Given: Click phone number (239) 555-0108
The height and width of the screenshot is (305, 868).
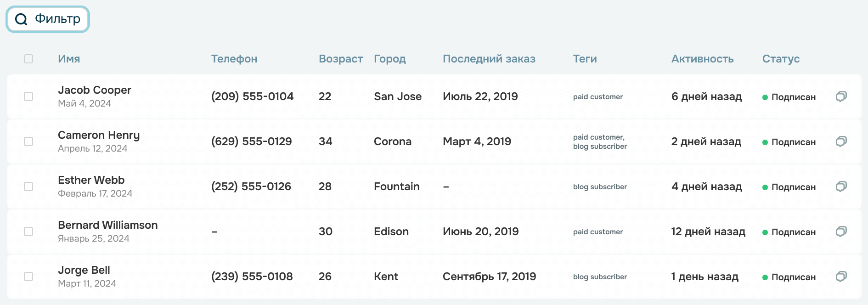Looking at the screenshot, I should click(252, 277).
